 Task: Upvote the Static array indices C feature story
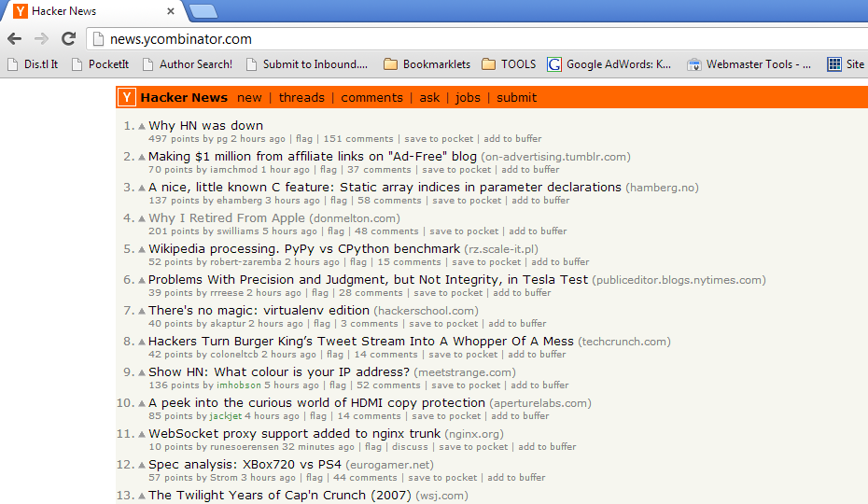(x=142, y=188)
